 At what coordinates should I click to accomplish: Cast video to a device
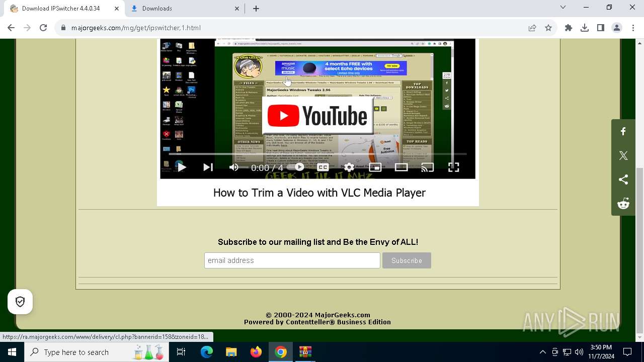(x=427, y=167)
